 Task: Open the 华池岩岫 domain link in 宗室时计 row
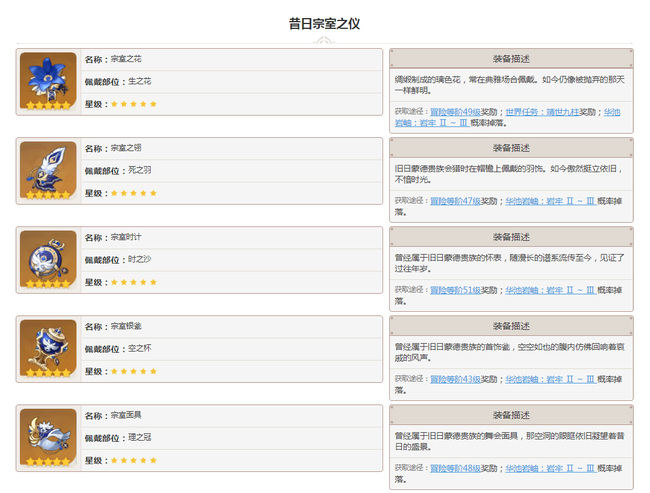551,290
